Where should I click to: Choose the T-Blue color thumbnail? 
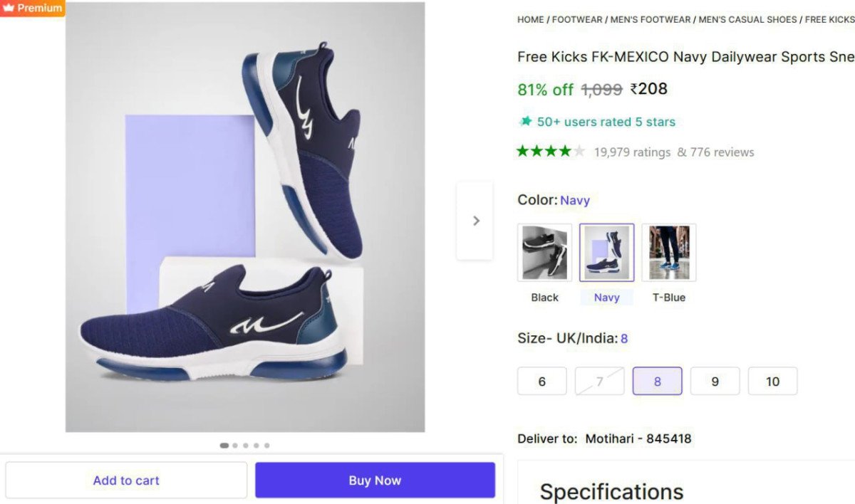click(668, 253)
